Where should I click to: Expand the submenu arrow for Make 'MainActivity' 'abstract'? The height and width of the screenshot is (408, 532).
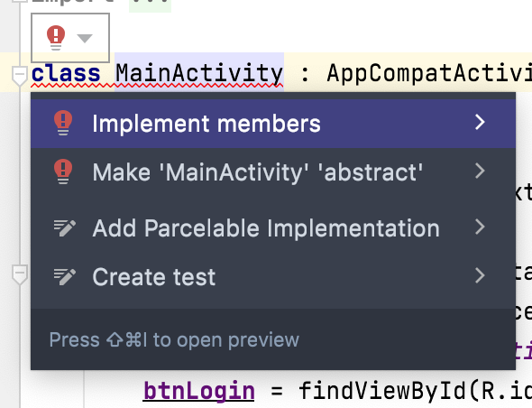click(480, 171)
